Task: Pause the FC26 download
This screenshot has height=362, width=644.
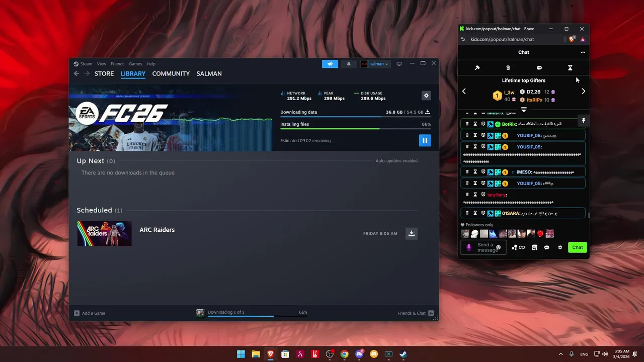Action: point(425,140)
